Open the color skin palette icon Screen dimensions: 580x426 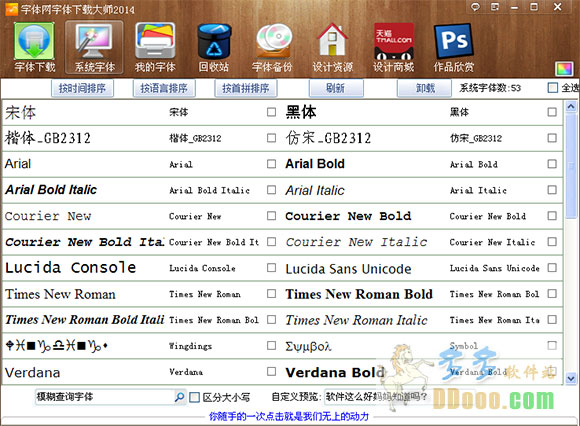tap(564, 69)
